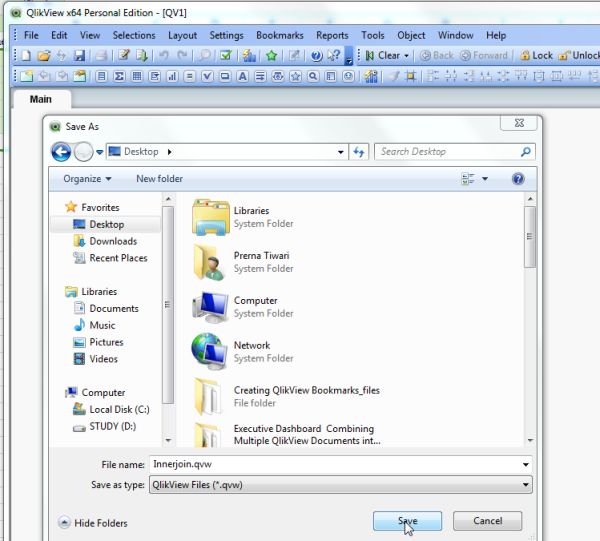Screen dimensions: 600x541
Task: Click the file list vertical scrollbar thumb
Action: pyautogui.click(x=530, y=237)
